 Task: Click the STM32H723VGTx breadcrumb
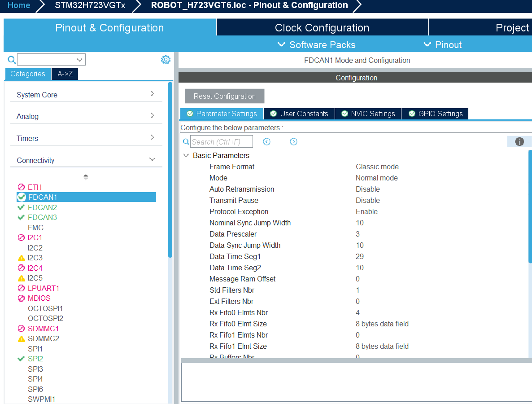pos(90,5)
